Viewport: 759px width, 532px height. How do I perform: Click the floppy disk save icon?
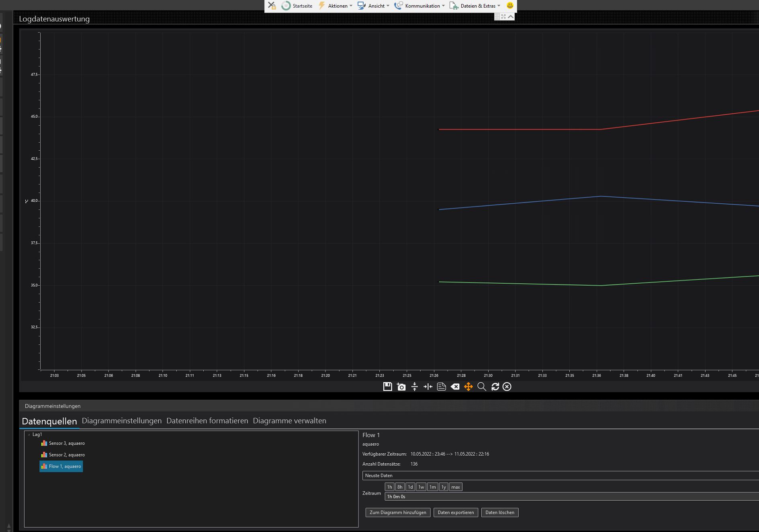pos(387,387)
